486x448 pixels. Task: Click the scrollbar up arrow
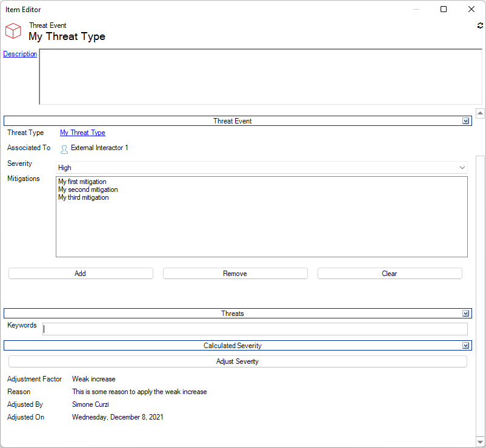click(480, 113)
